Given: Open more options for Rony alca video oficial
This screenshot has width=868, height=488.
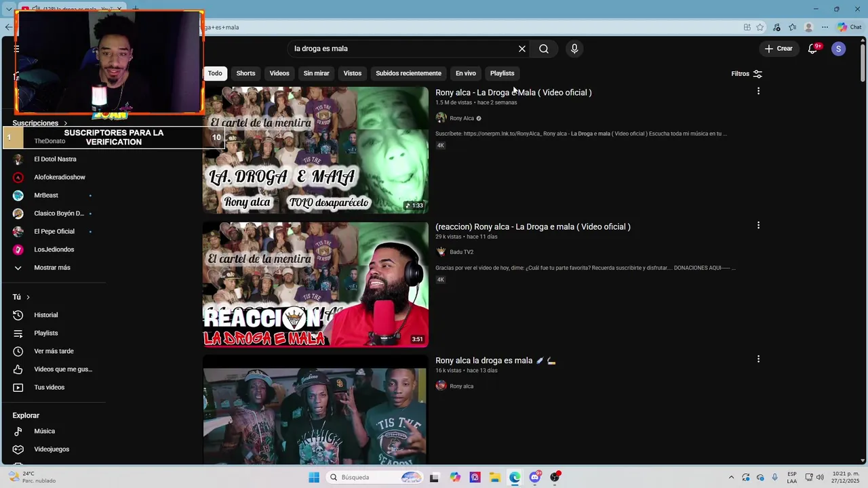Looking at the screenshot, I should coord(758,91).
